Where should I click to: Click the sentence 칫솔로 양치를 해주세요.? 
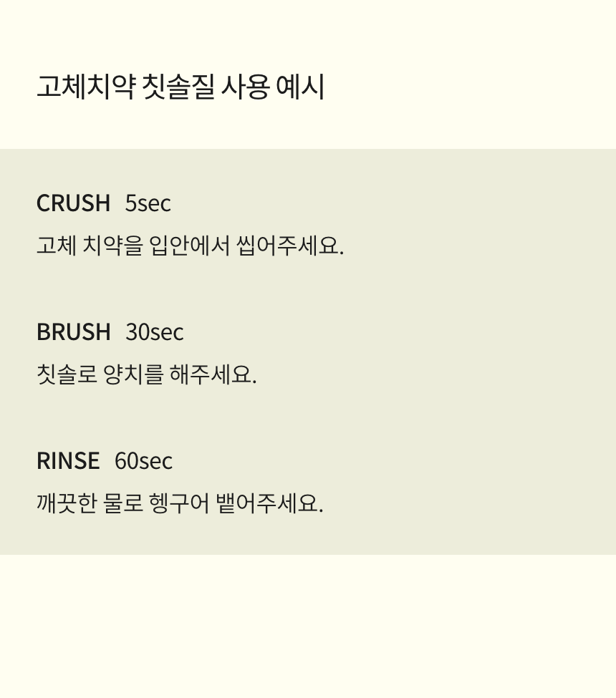pos(147,374)
